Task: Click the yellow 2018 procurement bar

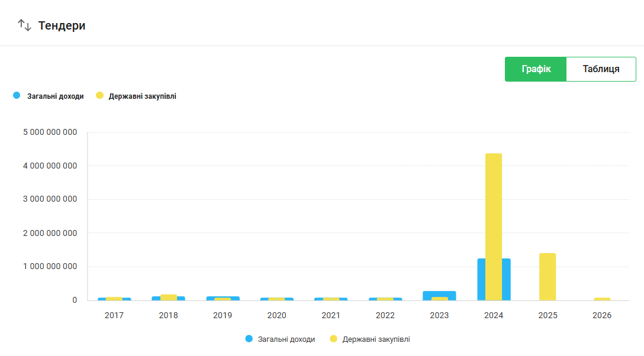Action: (169, 297)
